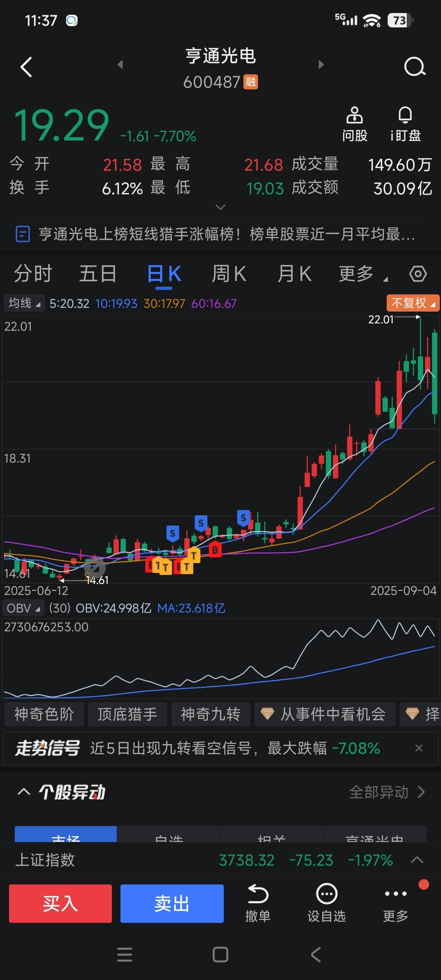441x980 pixels.
Task: Open the search magnifier icon
Action: pyautogui.click(x=415, y=67)
